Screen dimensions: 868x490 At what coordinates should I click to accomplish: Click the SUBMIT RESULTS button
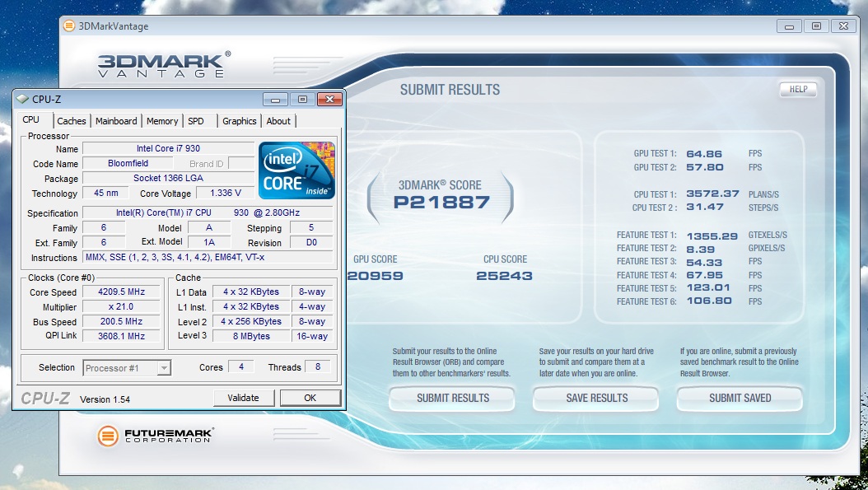point(452,398)
